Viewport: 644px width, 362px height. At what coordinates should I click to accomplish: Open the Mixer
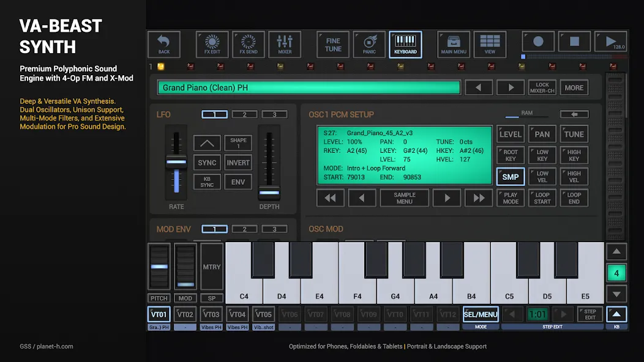pos(285,44)
